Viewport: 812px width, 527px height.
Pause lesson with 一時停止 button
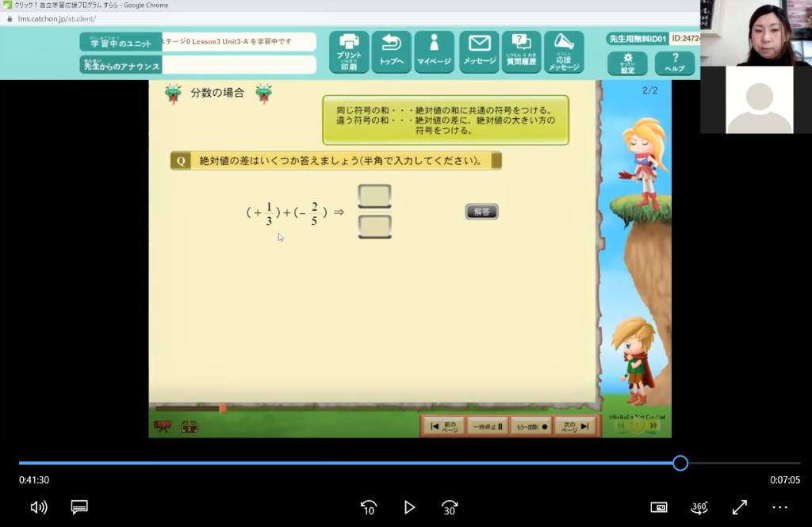pyautogui.click(x=487, y=426)
